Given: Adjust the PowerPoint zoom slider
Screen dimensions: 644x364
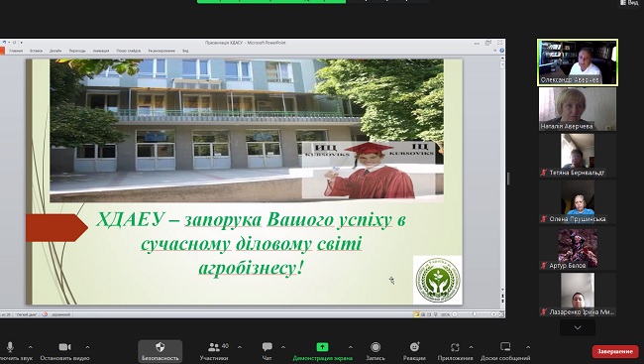Looking at the screenshot, I should [474, 314].
